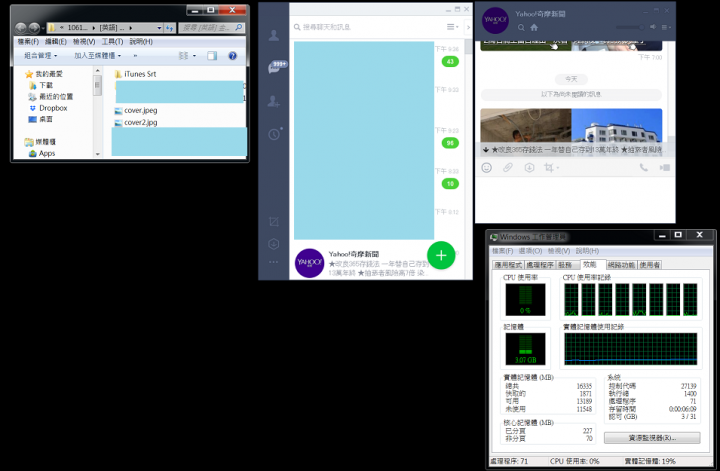Collapse chat panel arrow beside LINE search
The image size is (720, 471).
coord(468,27)
